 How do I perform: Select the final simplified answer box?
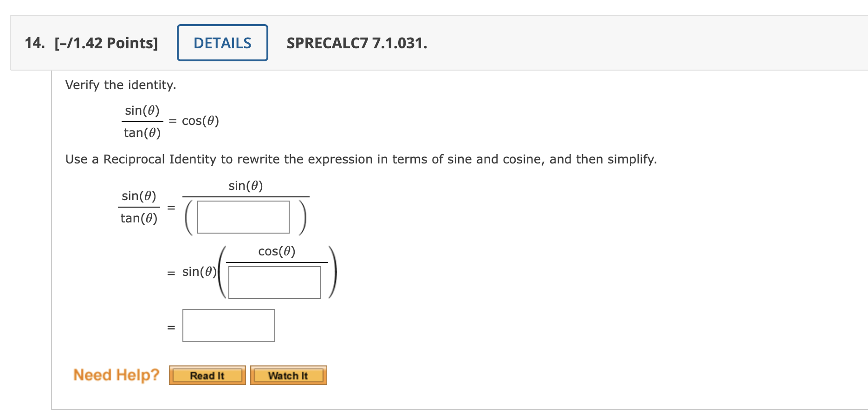coord(229,326)
